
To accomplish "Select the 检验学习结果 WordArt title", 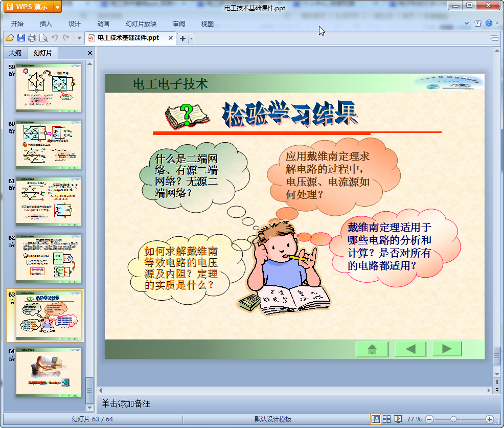I will click(290, 114).
